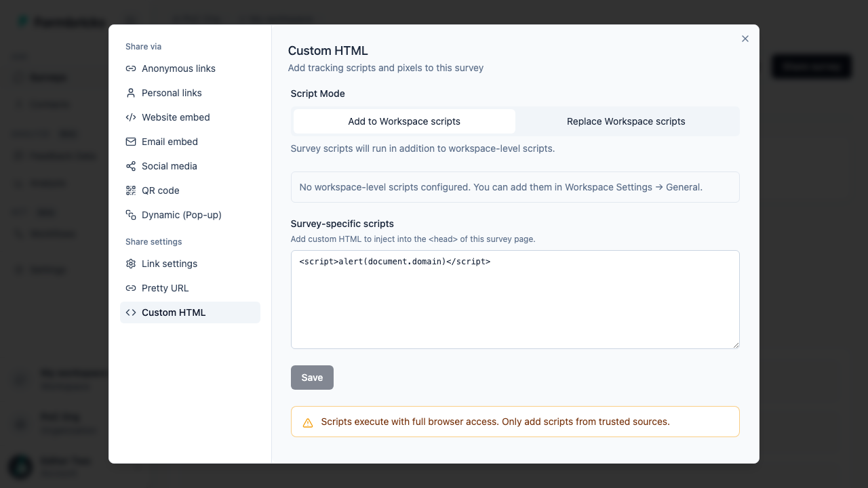The image size is (868, 488).
Task: Go to Website embed section
Action: point(190,117)
